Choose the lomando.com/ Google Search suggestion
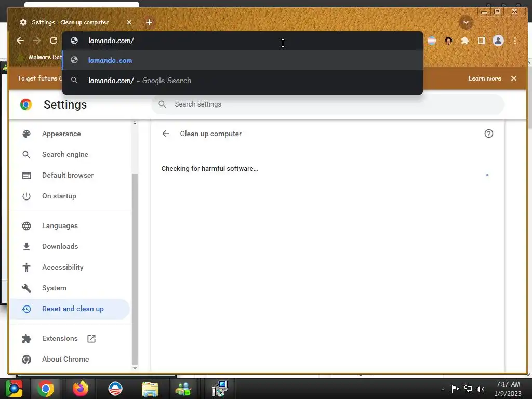Viewport: 532px width, 399px height. pyautogui.click(x=243, y=81)
